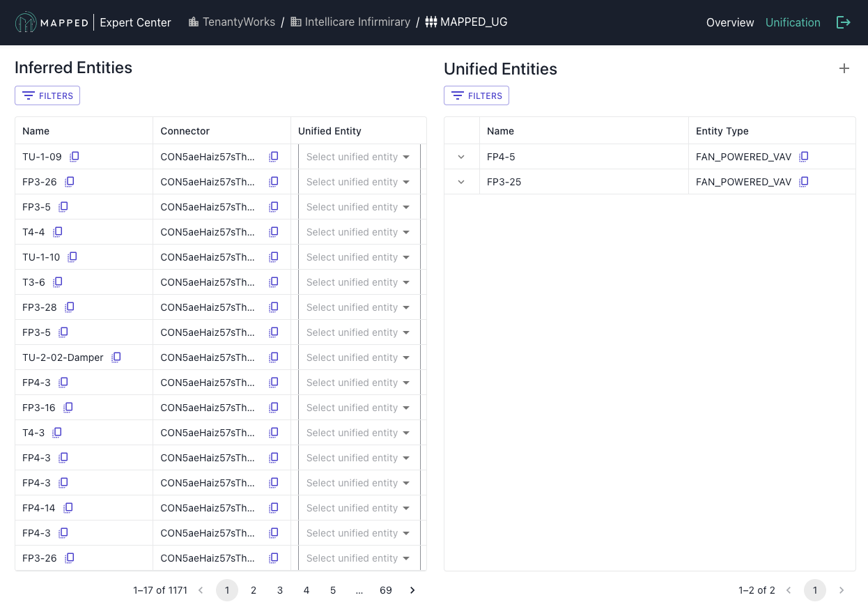Viewport: 868px width, 609px height.
Task: Open the Overview tab
Action: pyautogui.click(x=730, y=22)
